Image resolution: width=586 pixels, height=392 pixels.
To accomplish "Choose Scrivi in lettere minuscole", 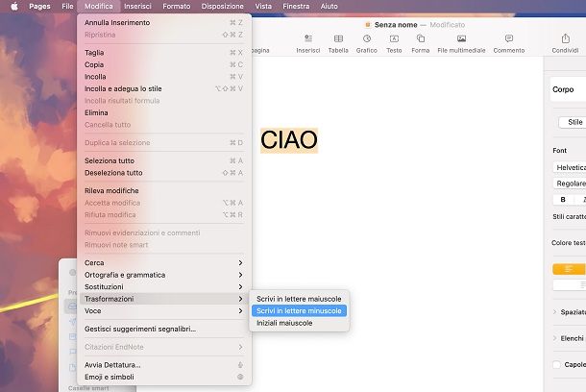I will (299, 310).
